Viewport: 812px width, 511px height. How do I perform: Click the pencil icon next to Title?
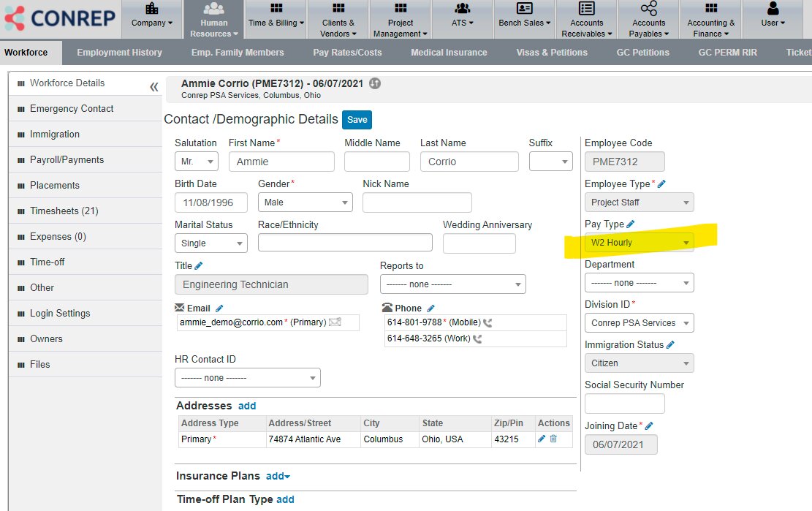(x=199, y=266)
